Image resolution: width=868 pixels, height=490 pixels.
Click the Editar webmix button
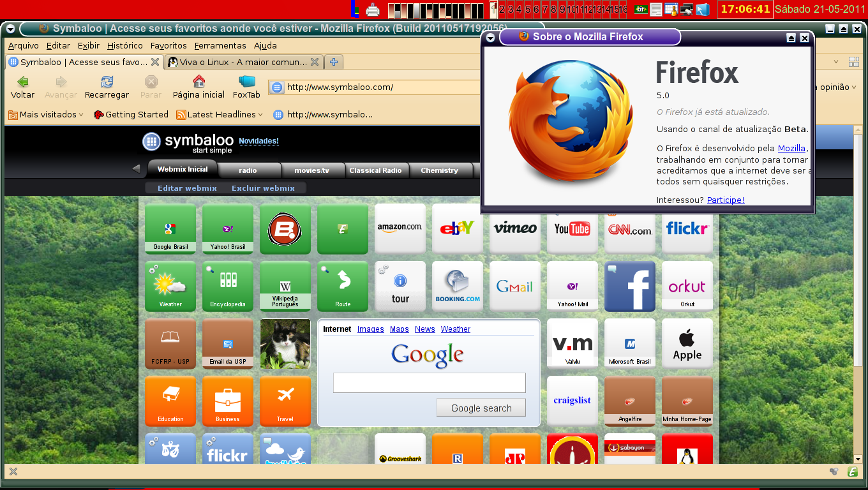click(x=187, y=188)
